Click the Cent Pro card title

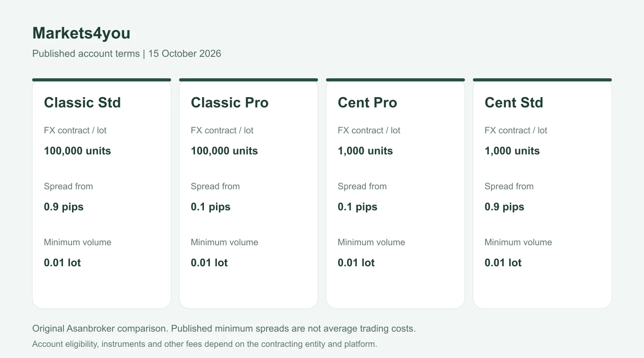367,102
